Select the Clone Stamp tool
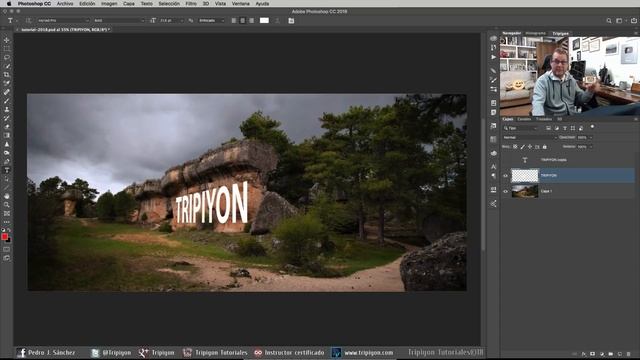Image resolution: width=640 pixels, height=360 pixels. (x=7, y=109)
